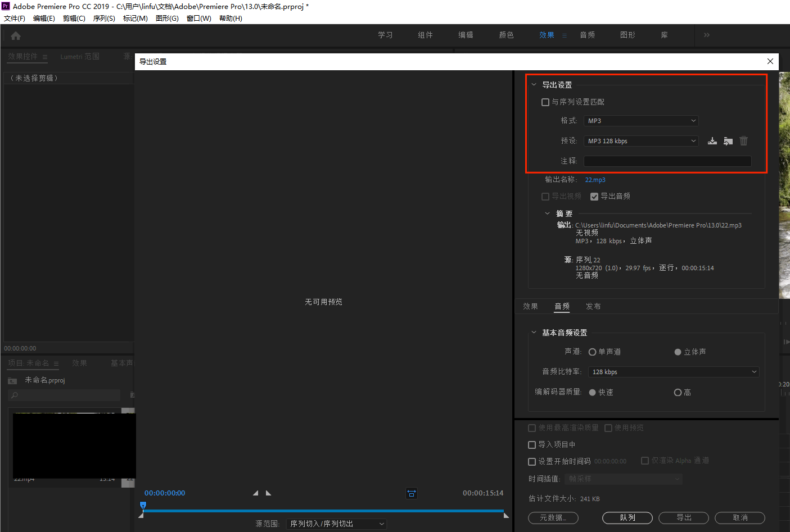Open workspace overflow chevrons icon
Viewport: 790px width, 532px height.
click(707, 35)
